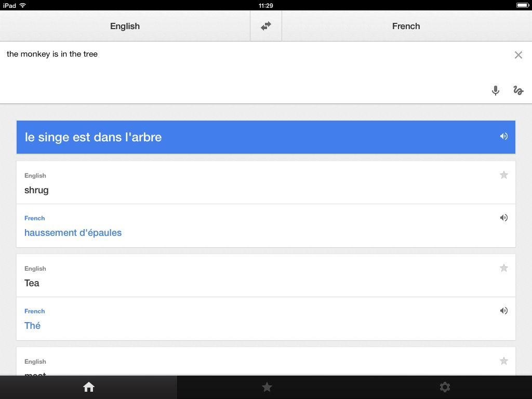Open the starred Favorites tab
The width and height of the screenshot is (532, 399).
pos(267,387)
